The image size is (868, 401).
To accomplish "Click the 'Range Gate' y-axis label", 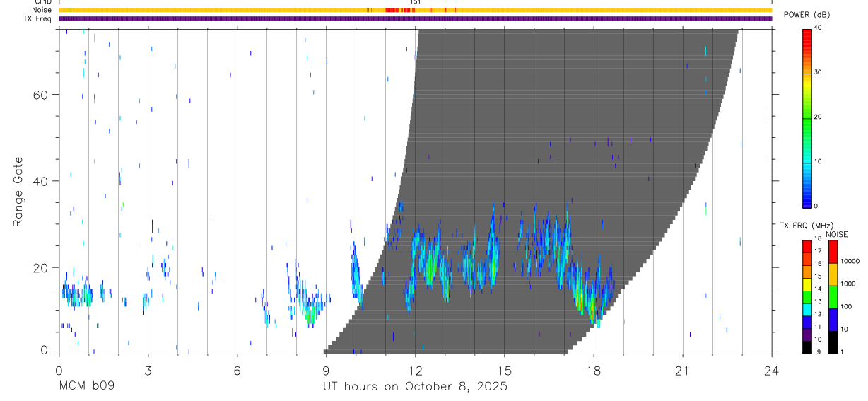I will coord(18,192).
